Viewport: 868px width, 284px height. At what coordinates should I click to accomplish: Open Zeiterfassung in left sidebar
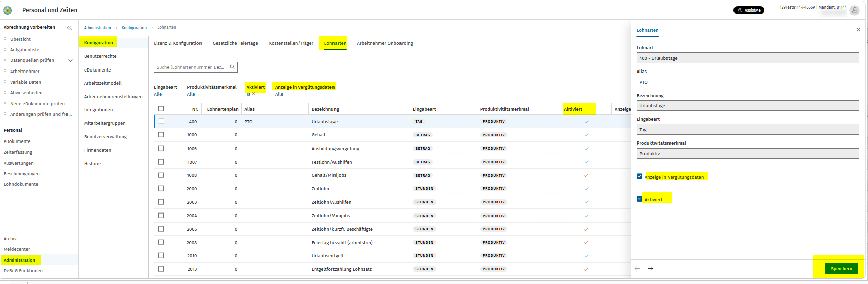point(18,152)
